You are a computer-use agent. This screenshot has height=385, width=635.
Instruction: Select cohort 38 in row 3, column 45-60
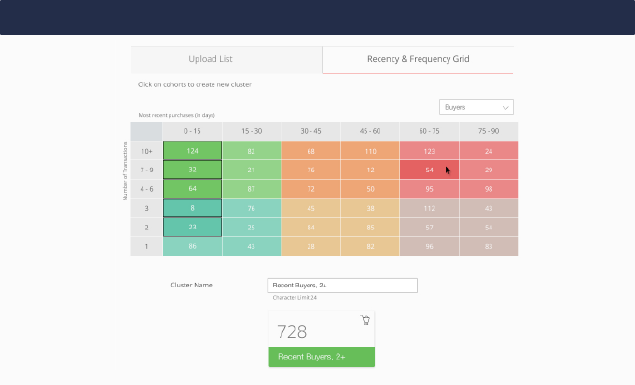370,208
